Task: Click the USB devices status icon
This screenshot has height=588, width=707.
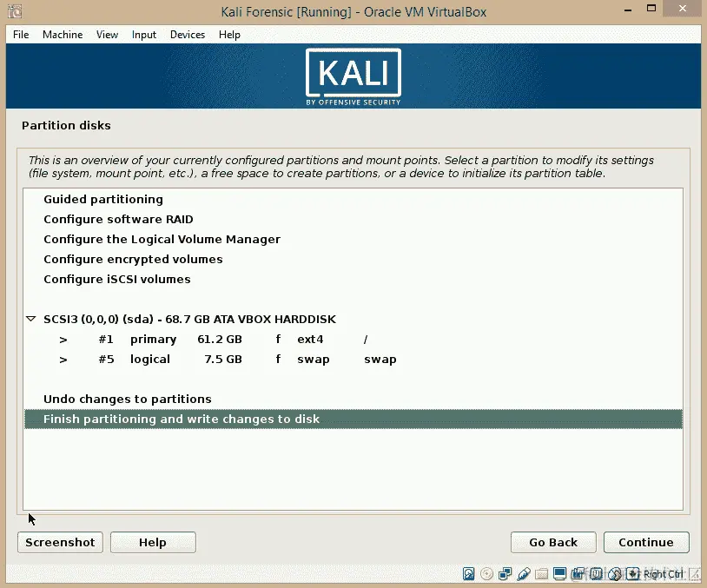Action: 524,573
